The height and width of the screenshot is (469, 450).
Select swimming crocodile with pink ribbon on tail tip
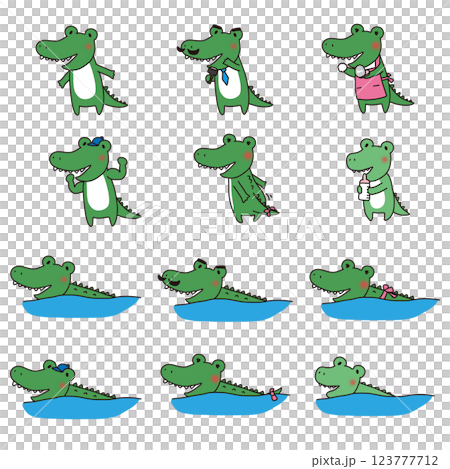pyautogui.click(x=224, y=385)
